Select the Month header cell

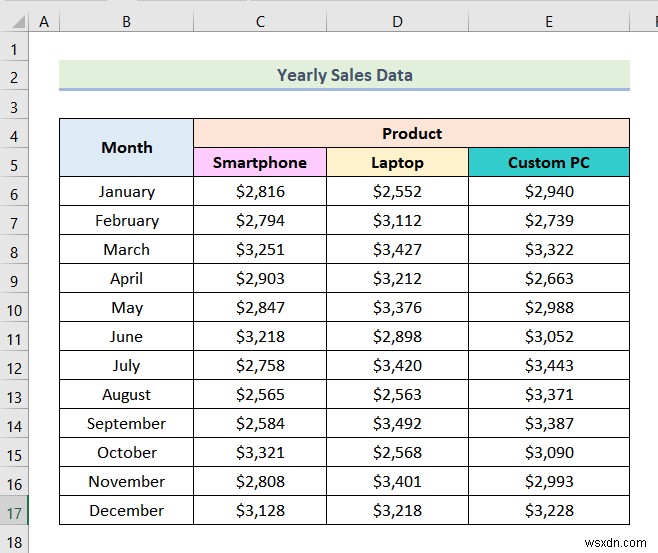127,148
